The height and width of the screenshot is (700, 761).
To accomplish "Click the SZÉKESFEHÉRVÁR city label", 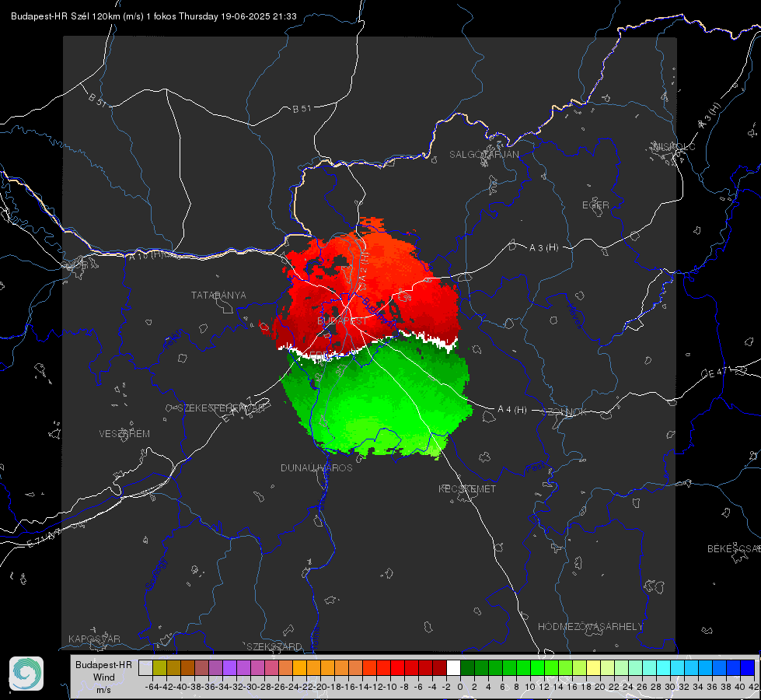I will [221, 408].
